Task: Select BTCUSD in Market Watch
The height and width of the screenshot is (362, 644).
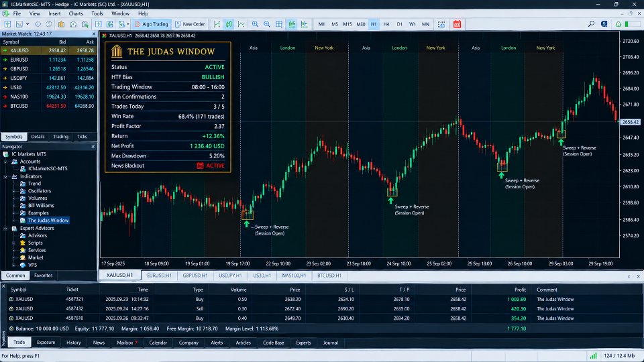Action: click(48, 106)
